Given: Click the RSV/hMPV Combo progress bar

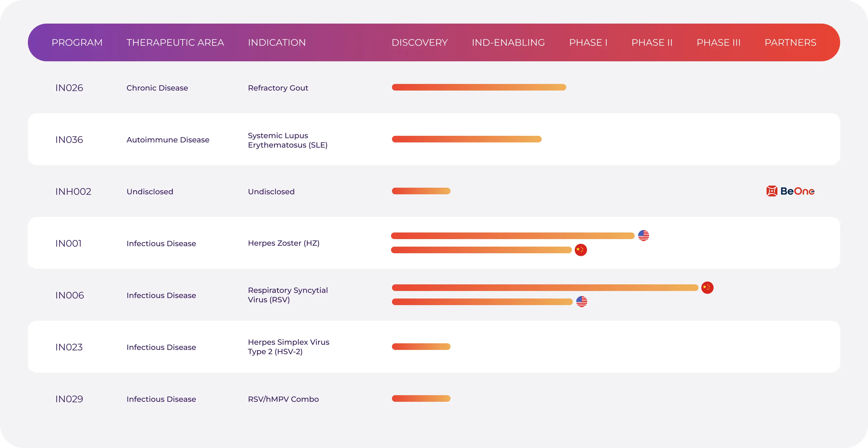Looking at the screenshot, I should [421, 398].
